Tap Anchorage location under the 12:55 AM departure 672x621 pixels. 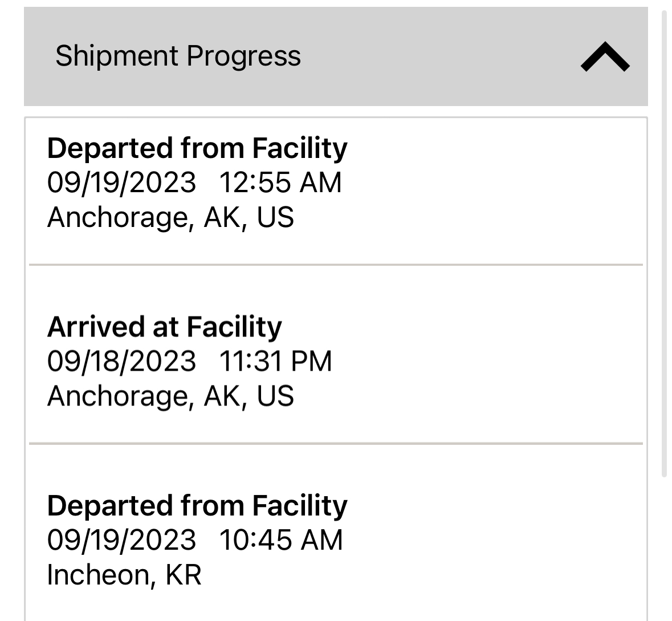tap(170, 217)
